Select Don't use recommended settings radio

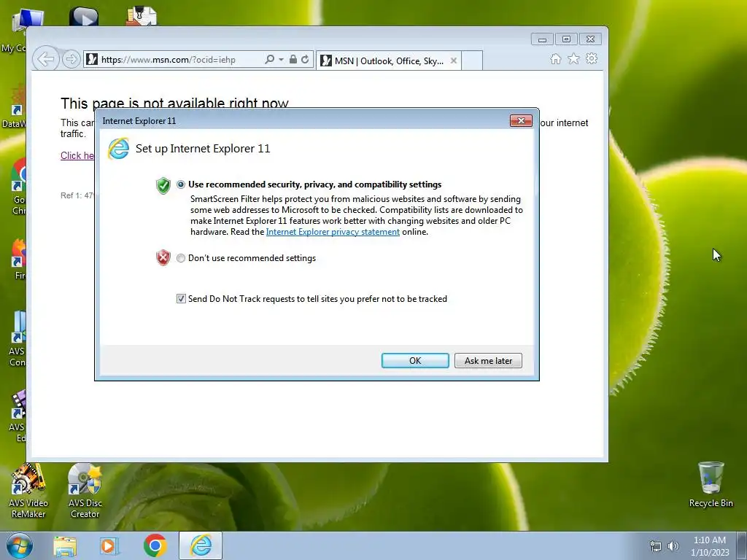tap(181, 258)
